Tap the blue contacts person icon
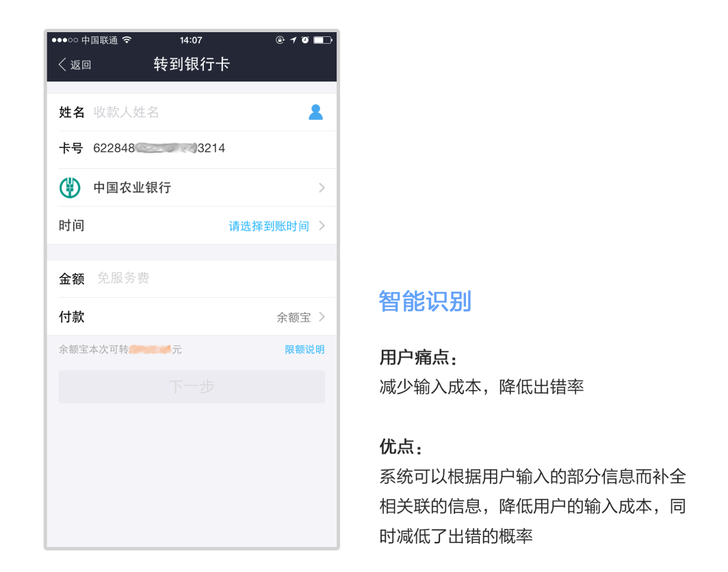This screenshot has width=728, height=572. coord(315,112)
